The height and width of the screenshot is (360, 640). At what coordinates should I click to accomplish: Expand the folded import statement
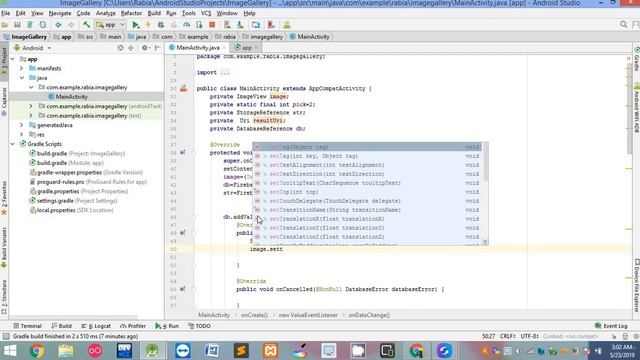pos(224,73)
